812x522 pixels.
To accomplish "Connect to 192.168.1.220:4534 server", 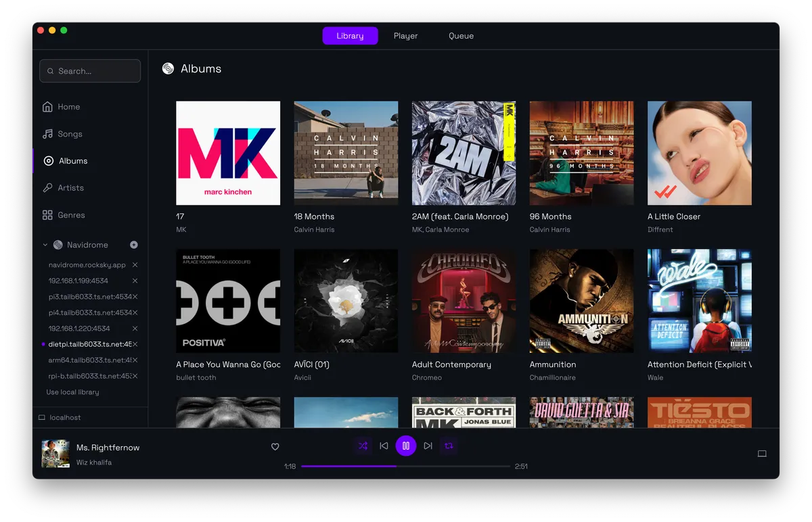I will 79,329.
